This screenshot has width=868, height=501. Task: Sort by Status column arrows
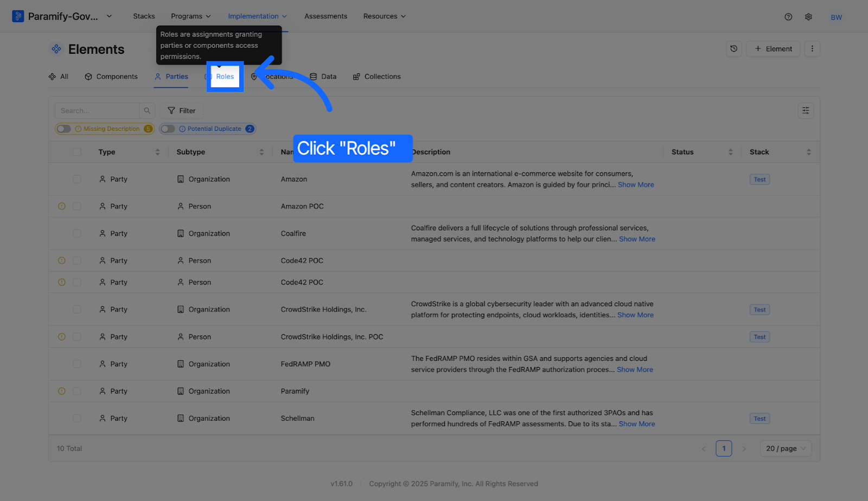pyautogui.click(x=730, y=152)
